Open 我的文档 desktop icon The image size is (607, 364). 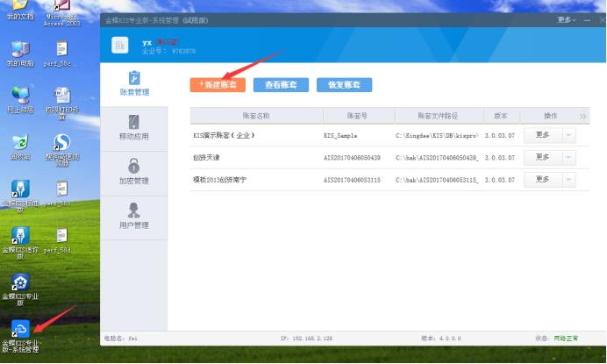coord(20,10)
